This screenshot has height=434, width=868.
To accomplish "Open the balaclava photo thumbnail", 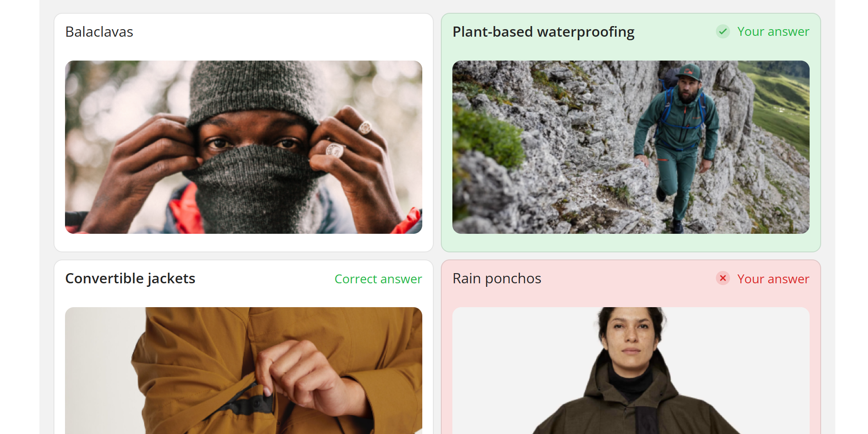I will tap(244, 147).
